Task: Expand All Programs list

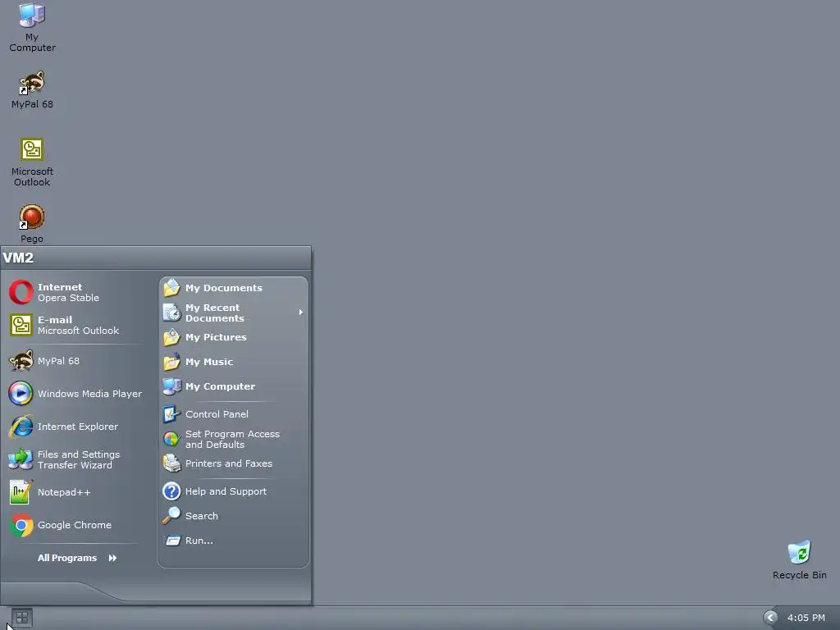Action: (x=76, y=558)
